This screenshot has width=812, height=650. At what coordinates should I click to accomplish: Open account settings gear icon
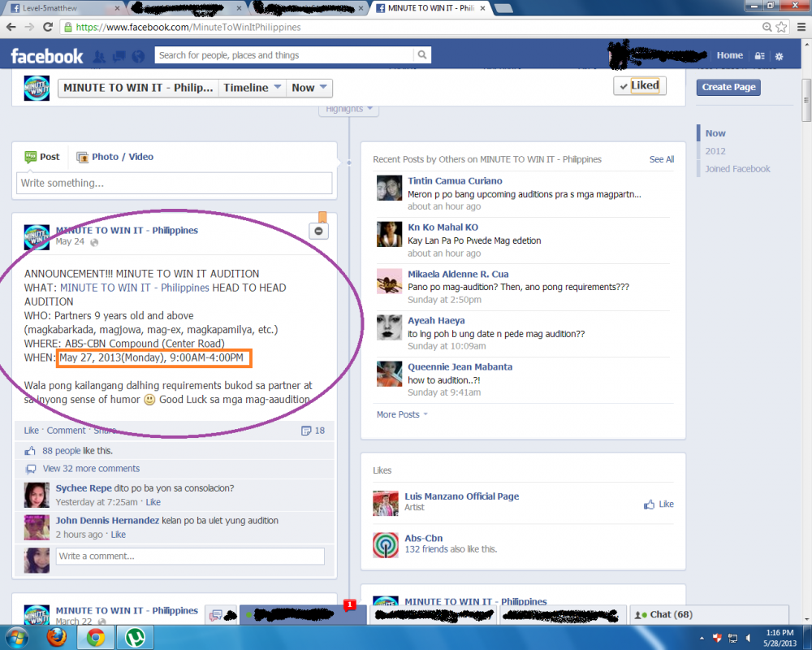click(x=779, y=56)
